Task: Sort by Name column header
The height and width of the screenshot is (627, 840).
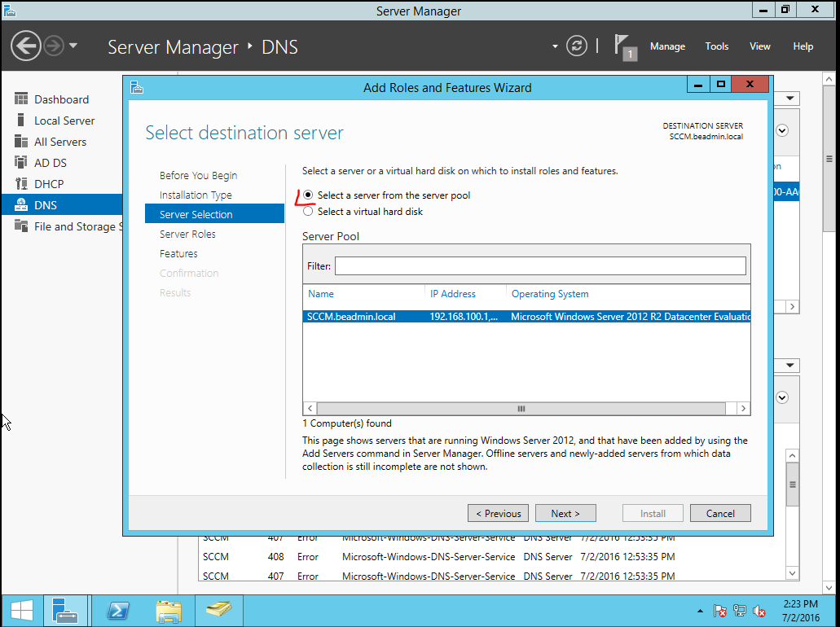Action: click(321, 294)
